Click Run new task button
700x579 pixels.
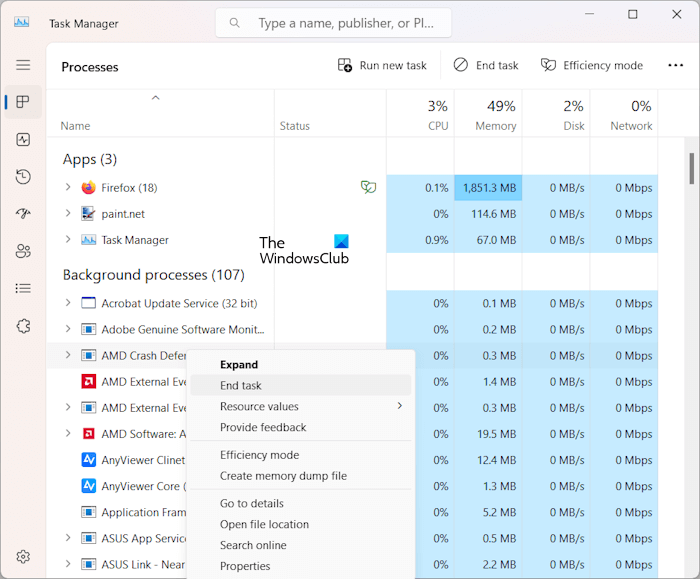point(382,65)
